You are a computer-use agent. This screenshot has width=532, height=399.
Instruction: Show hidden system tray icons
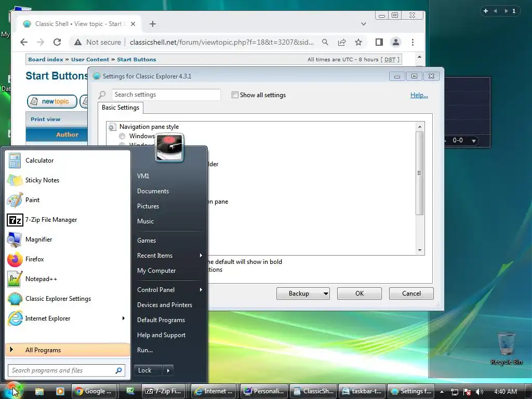pos(442,392)
